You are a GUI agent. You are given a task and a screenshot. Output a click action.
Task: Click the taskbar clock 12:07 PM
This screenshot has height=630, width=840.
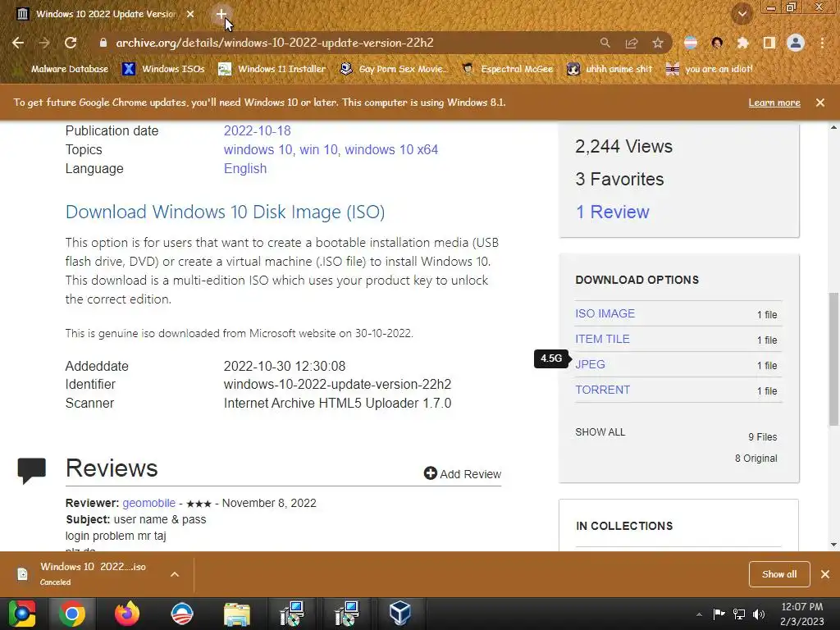(802, 607)
